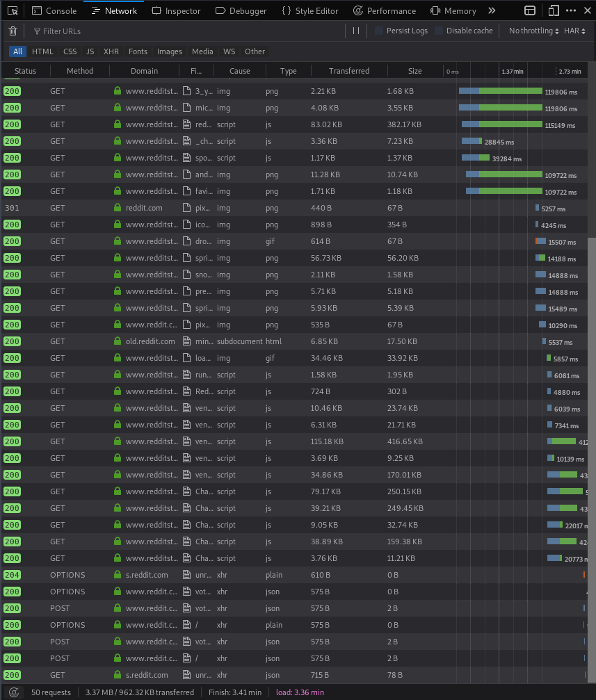
Task: Show more tools via the double chevron
Action: pyautogui.click(x=492, y=10)
